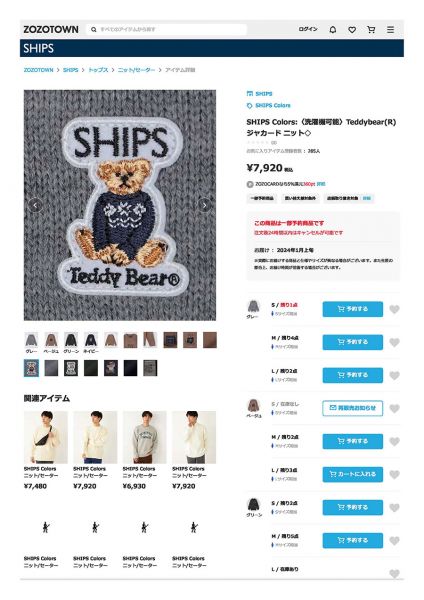Favorite the beige L size heart
424x600 pixels.
(x=394, y=474)
